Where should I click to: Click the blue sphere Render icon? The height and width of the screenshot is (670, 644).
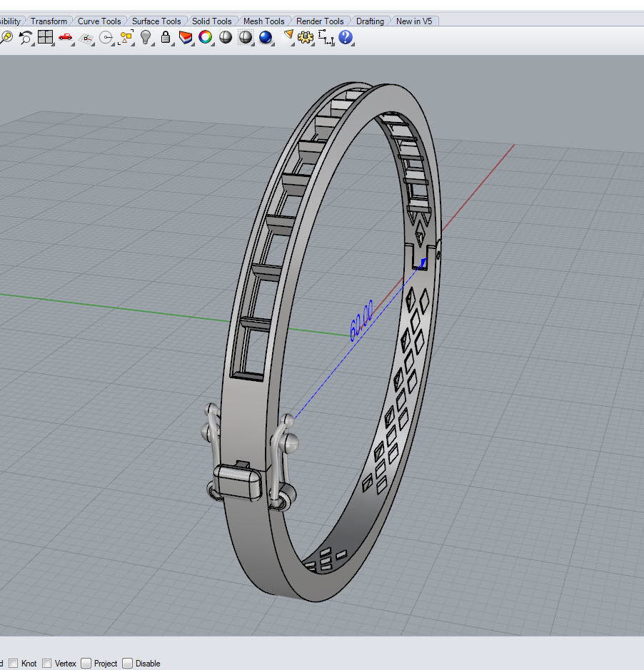(x=266, y=38)
